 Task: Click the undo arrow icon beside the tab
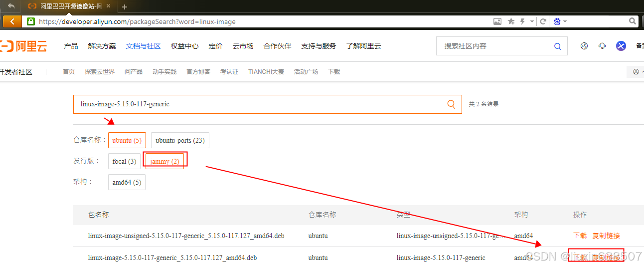[11, 6]
